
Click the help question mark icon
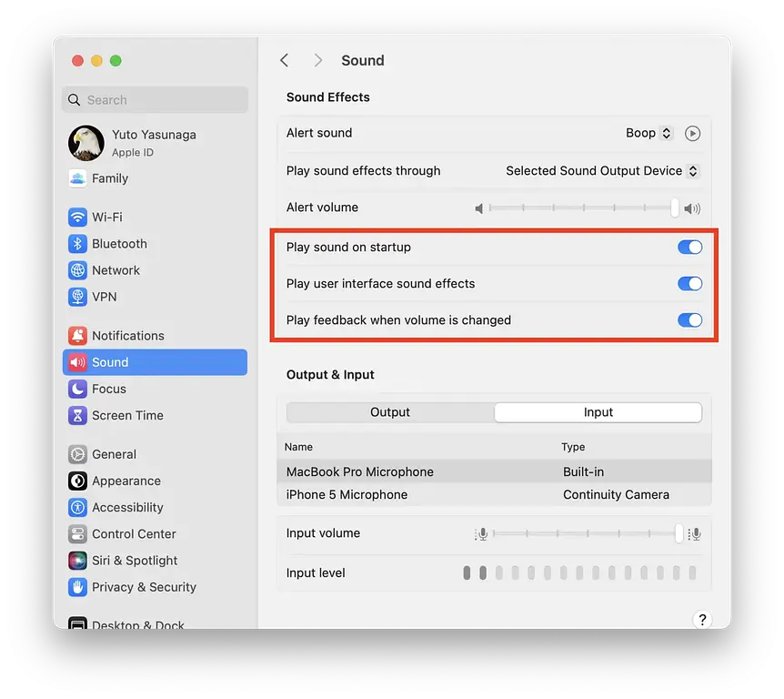point(702,619)
